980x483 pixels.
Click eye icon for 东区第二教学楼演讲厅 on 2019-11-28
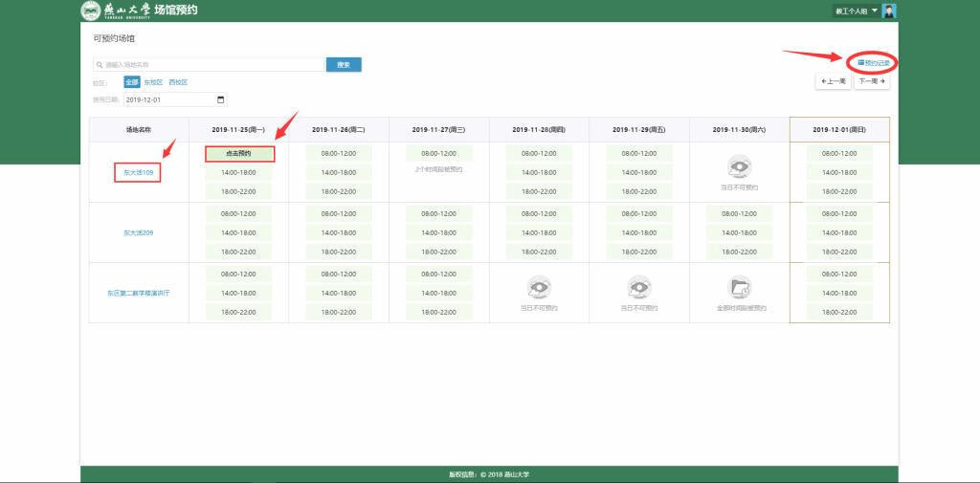click(x=539, y=287)
